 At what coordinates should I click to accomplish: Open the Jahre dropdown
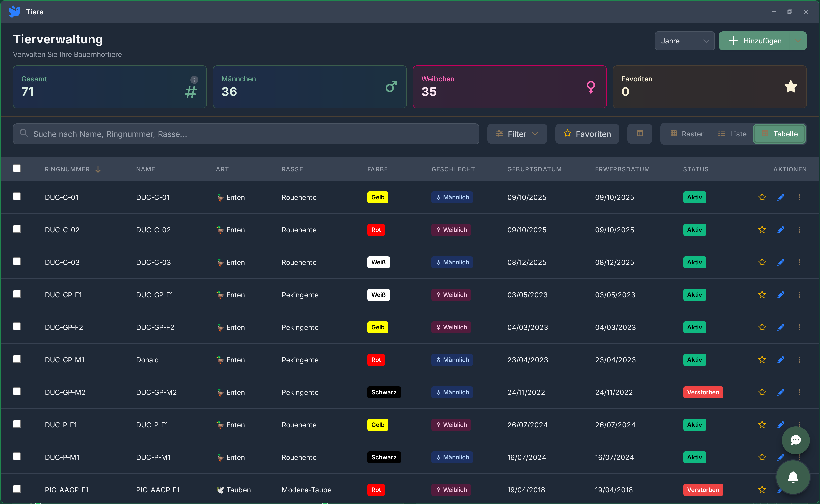[684, 41]
